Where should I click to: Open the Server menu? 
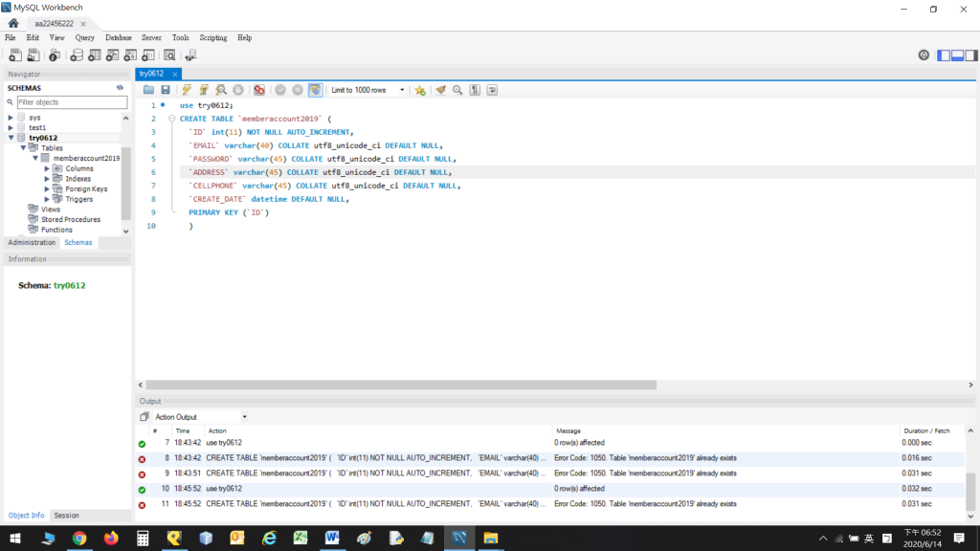(151, 37)
